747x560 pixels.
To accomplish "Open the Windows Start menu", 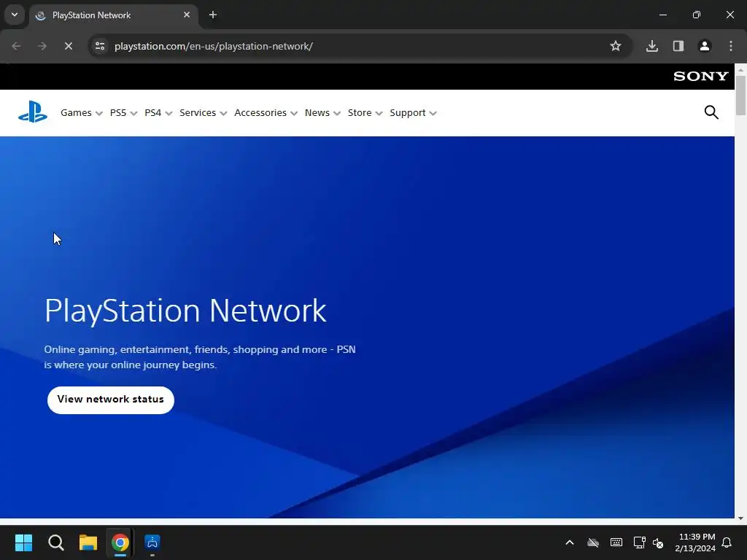I will point(23,542).
